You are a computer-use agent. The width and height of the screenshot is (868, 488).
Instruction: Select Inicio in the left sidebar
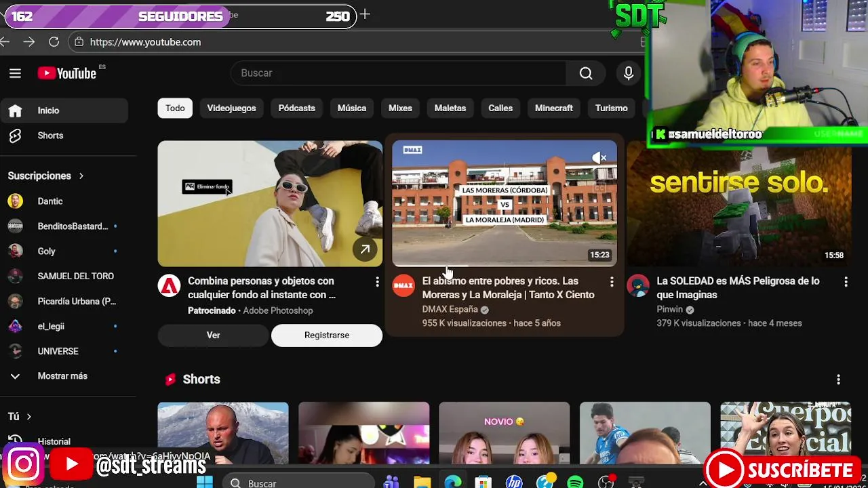[x=64, y=110]
